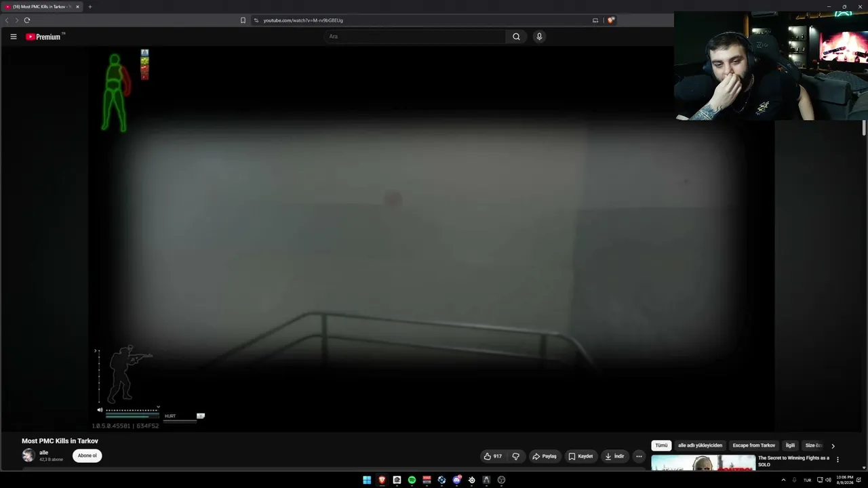Open the Windows Start menu
The image size is (868, 488).
(367, 480)
